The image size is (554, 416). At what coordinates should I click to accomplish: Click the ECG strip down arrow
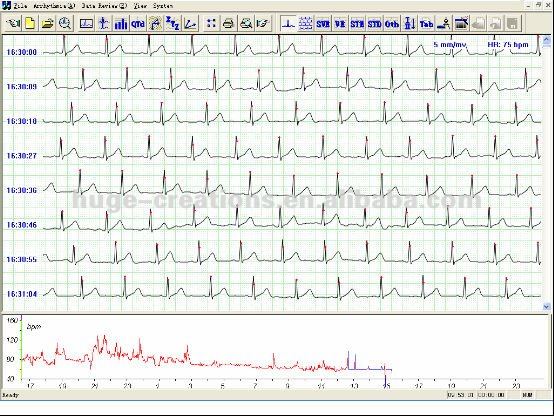coord(546,307)
